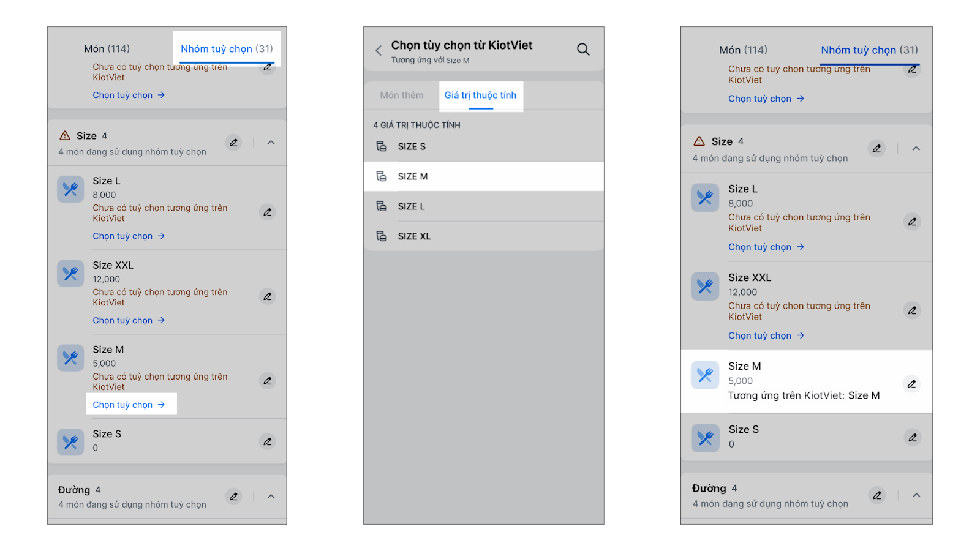Screen dimensions: 980x551
Task: Edit Size L option in the right panel
Action: click(x=912, y=222)
